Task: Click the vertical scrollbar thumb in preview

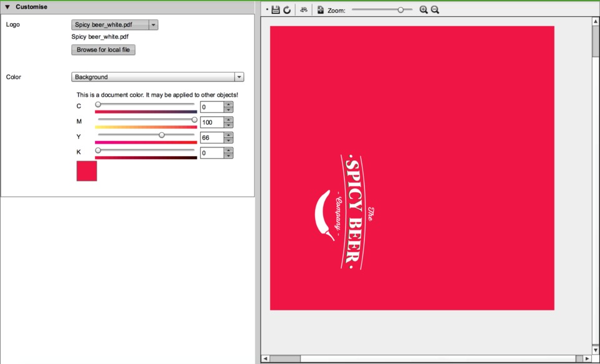Action: tap(596, 41)
